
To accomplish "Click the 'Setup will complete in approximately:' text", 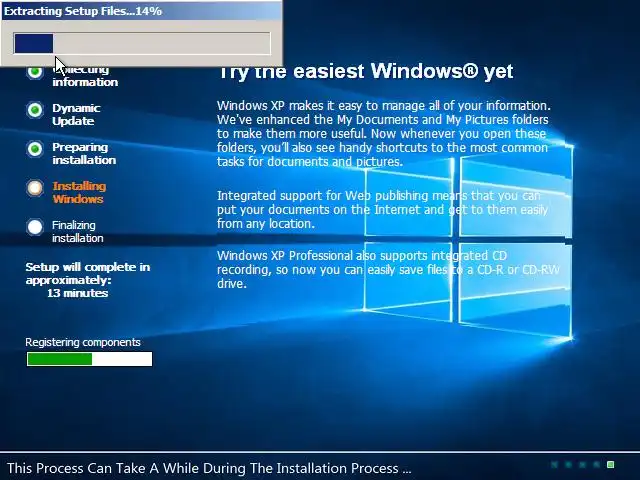I will click(x=88, y=273).
